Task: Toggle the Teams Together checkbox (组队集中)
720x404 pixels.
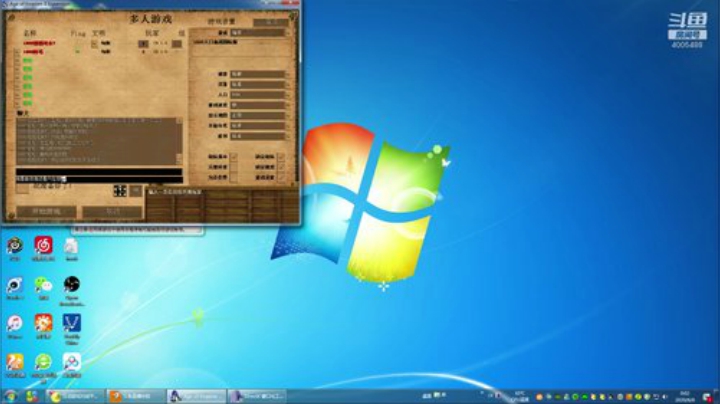Action: 234,157
